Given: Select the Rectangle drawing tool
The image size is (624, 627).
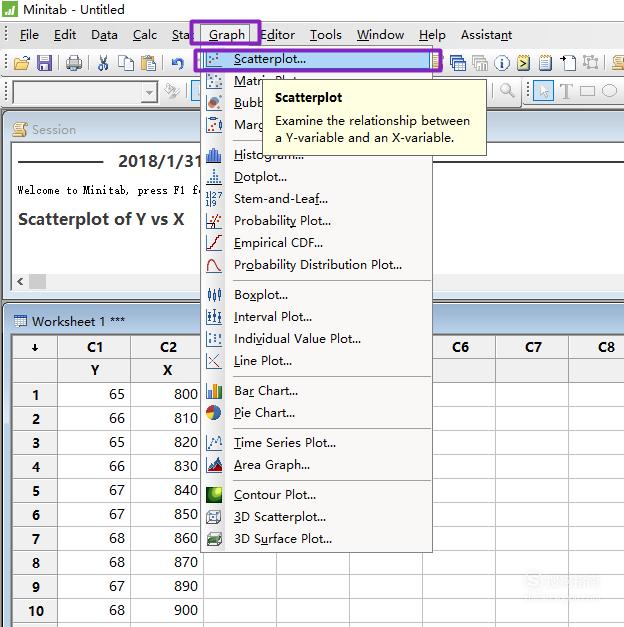Looking at the screenshot, I should pos(587,91).
